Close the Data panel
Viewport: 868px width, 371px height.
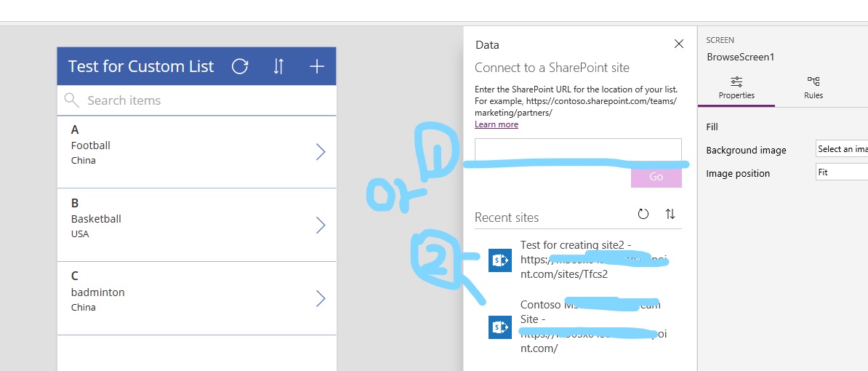[679, 44]
